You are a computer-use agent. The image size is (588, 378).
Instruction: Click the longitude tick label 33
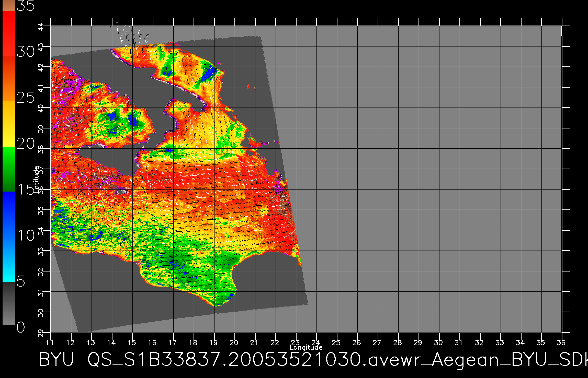pyautogui.click(x=500, y=342)
